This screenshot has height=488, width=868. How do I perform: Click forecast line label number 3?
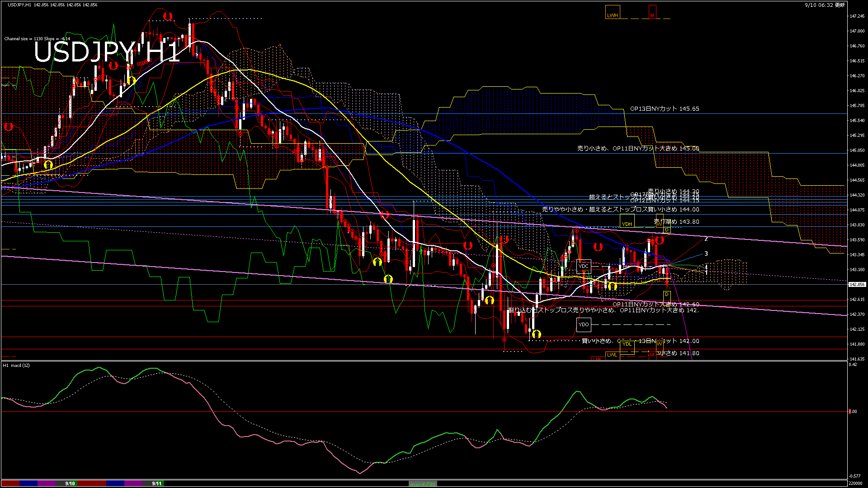click(706, 254)
